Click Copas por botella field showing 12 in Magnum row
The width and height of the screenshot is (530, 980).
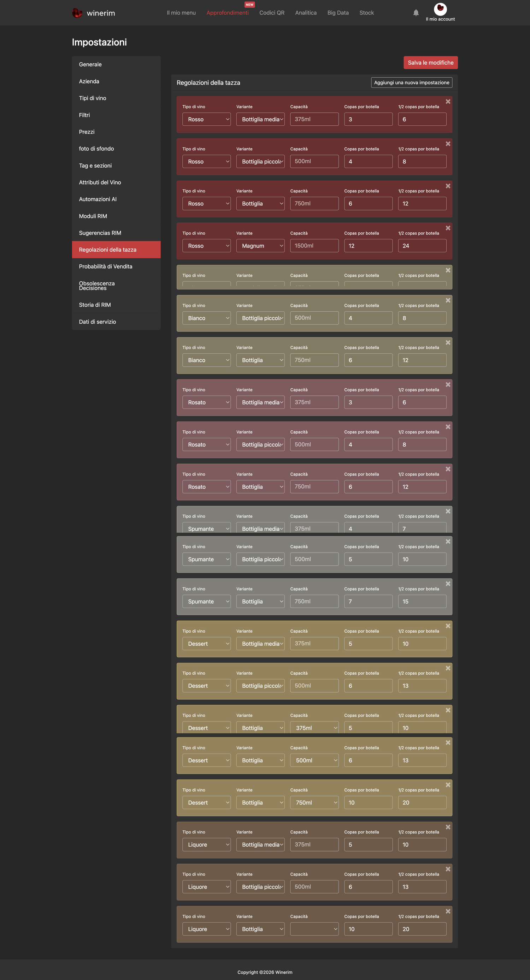pyautogui.click(x=368, y=246)
